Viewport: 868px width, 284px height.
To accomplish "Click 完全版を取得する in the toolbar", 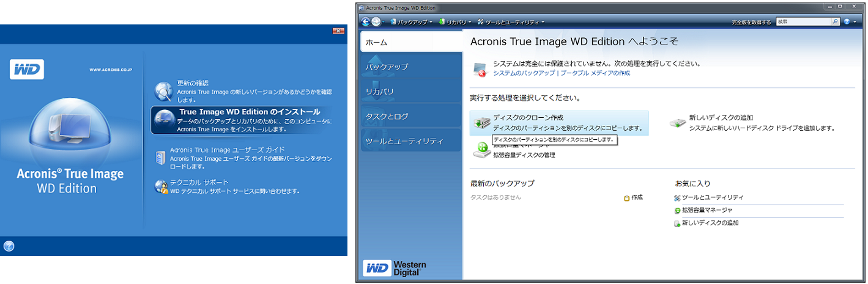I will coord(751,22).
